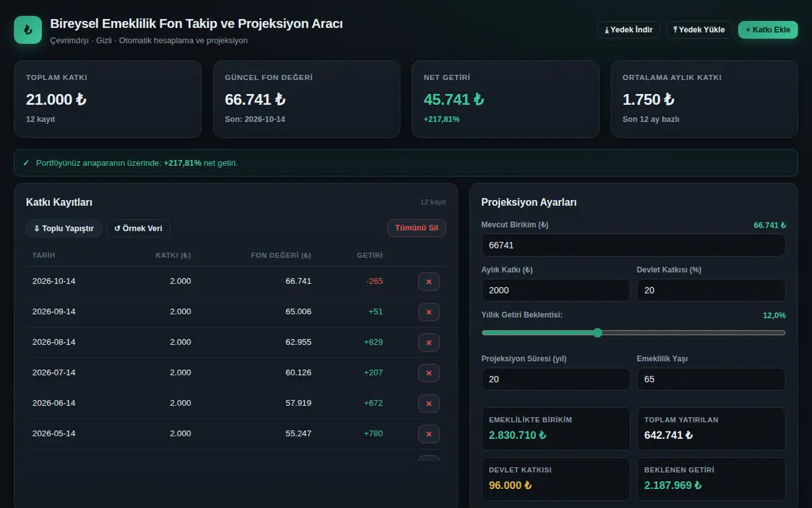The width and height of the screenshot is (812, 508).
Task: Focus the Projeksiyon Süresi input
Action: pos(556,379)
